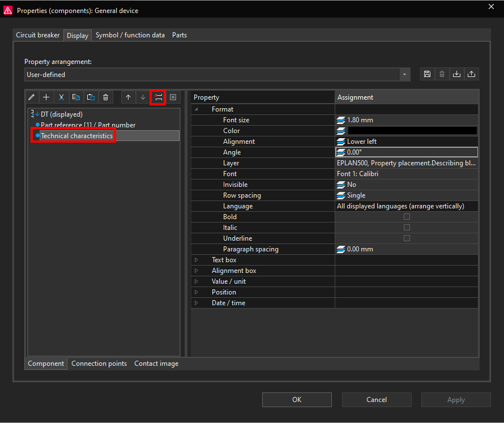Check the Underline option

[x=406, y=238]
